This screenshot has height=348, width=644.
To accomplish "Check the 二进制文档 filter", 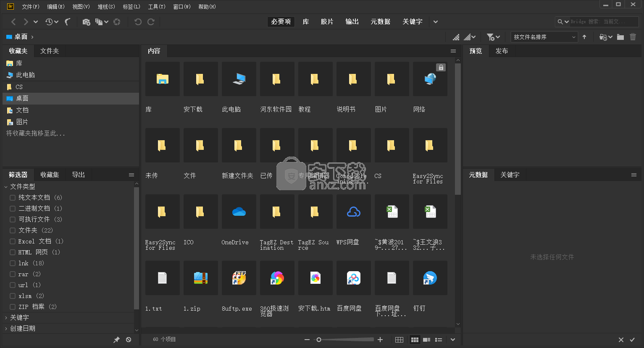I will click(13, 208).
